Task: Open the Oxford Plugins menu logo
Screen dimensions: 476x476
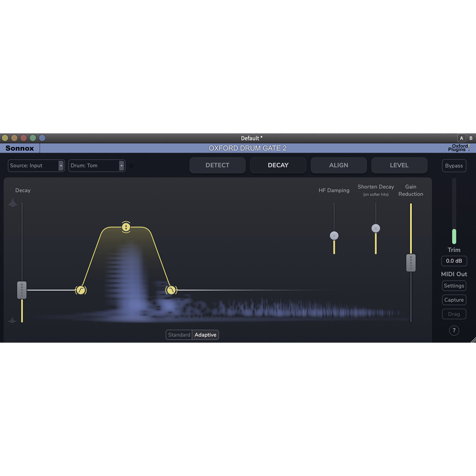Action: tap(459, 148)
